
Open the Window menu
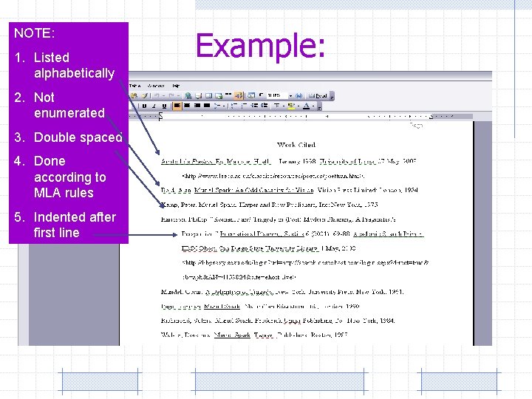(156, 86)
